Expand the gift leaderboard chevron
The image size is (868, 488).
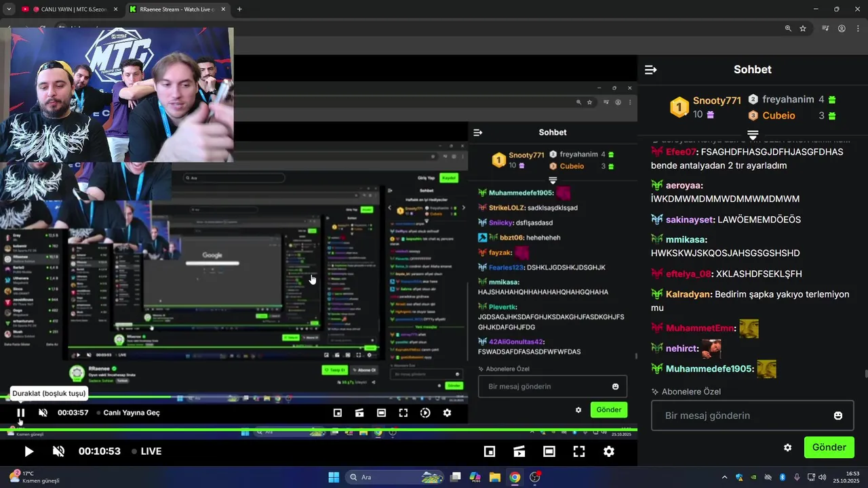click(x=753, y=135)
